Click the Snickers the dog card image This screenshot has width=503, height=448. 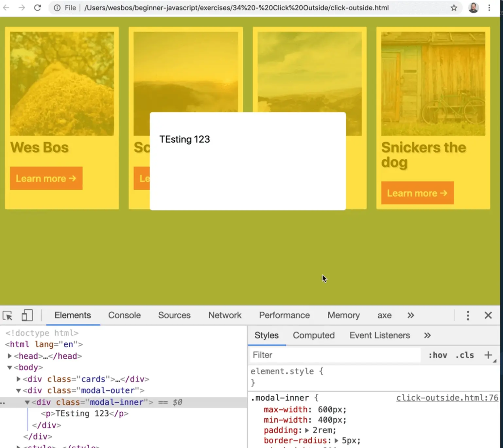click(433, 83)
